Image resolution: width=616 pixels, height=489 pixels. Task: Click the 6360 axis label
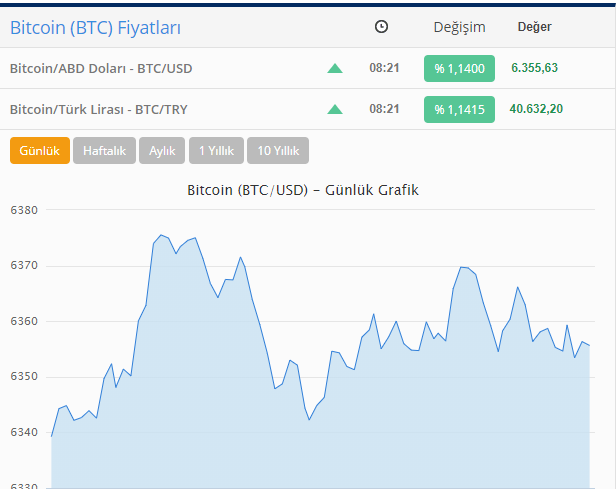coord(24,321)
